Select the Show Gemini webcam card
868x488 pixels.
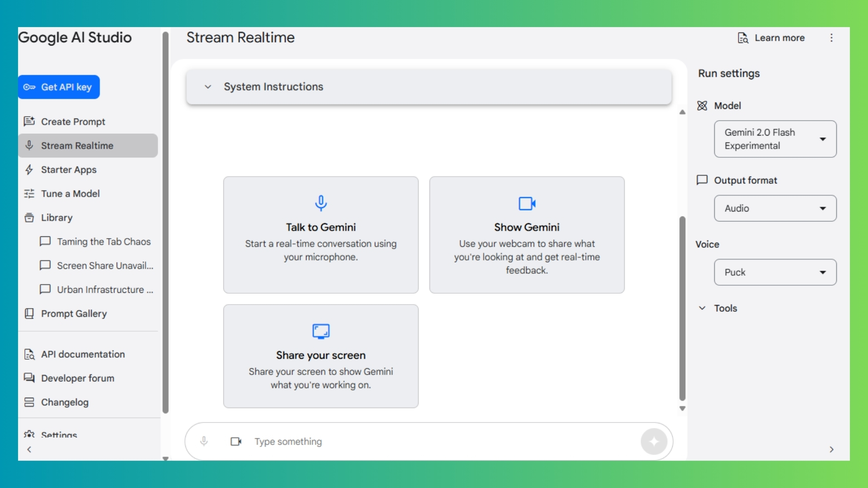coord(527,235)
